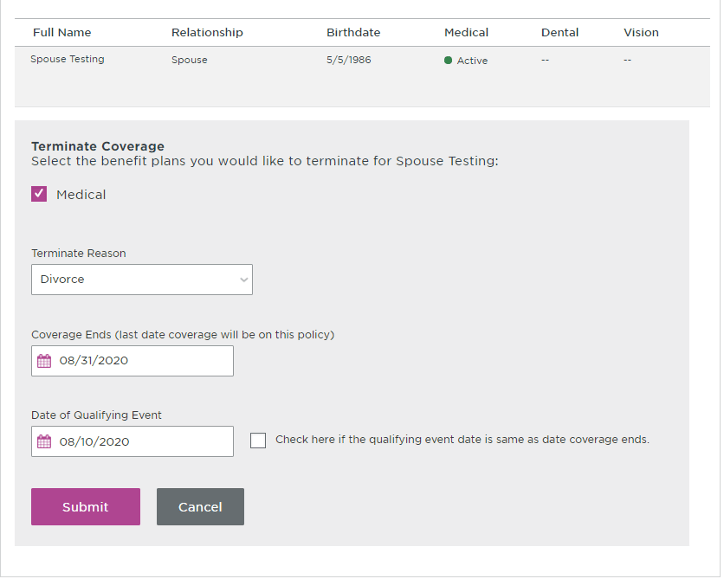Click the chevron arrow on Divorce dropdown
The image size is (724, 578).
click(x=244, y=279)
